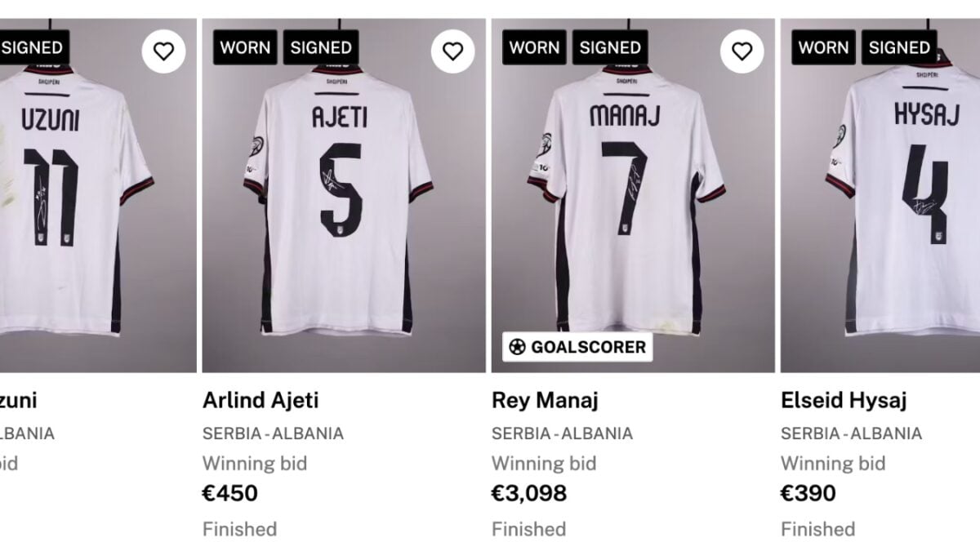Open the Rey Manaj listing title
This screenshot has height=551, width=980.
pos(545,401)
